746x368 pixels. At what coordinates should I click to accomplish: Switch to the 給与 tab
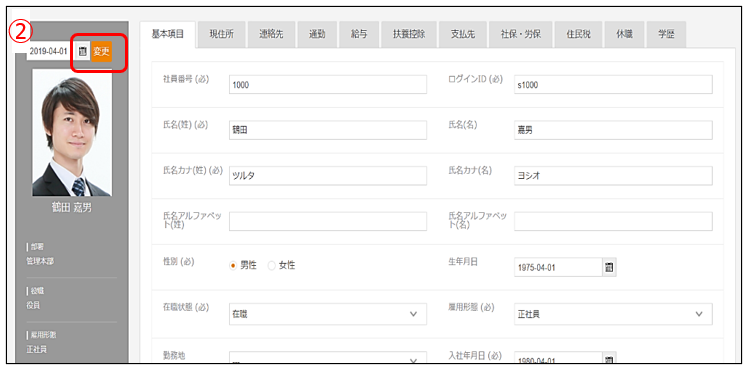coord(359,34)
